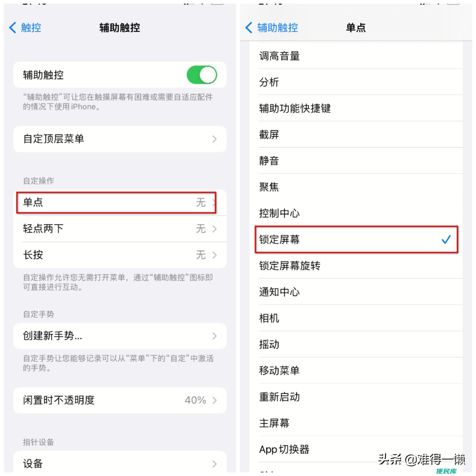Select 控制中心 as single-tap action
The width and height of the screenshot is (476, 476).
pos(361,213)
